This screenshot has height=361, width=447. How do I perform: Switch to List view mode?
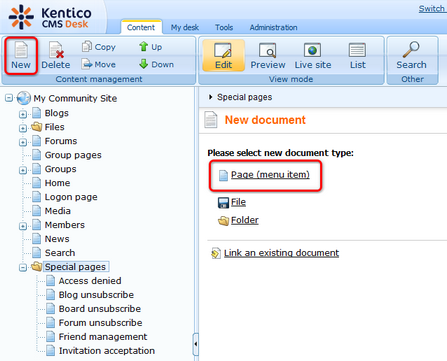pyautogui.click(x=357, y=55)
